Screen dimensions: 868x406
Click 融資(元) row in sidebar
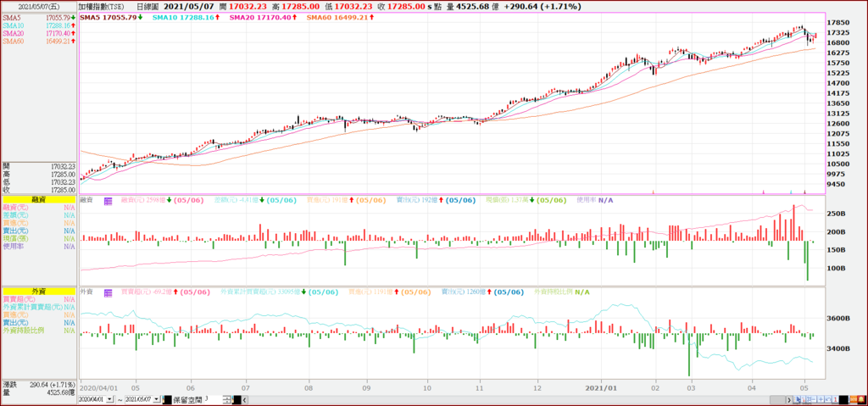[39, 207]
